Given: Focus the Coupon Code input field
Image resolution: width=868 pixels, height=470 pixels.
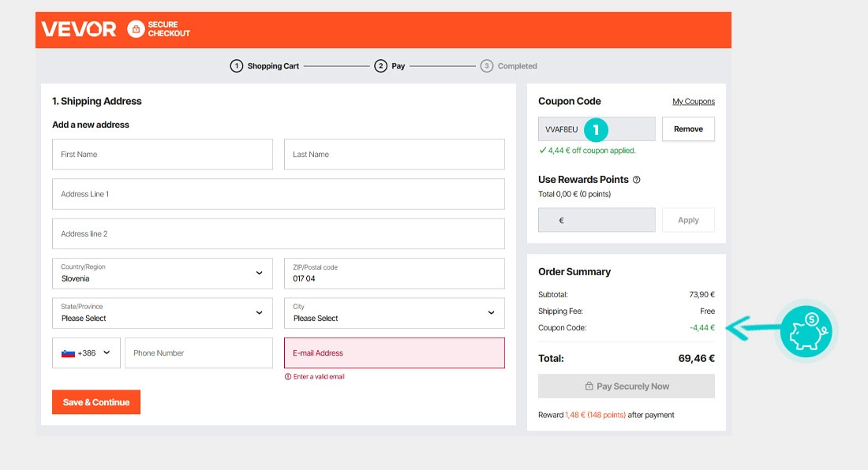Looking at the screenshot, I should click(x=597, y=129).
